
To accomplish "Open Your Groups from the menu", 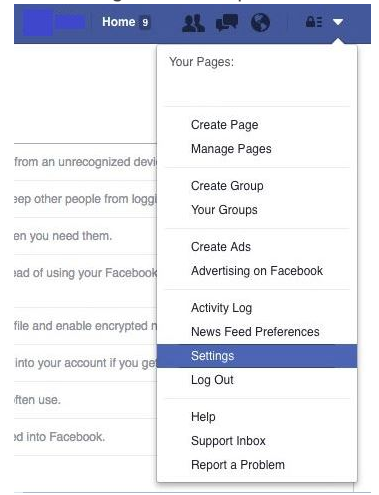I will click(x=224, y=210).
